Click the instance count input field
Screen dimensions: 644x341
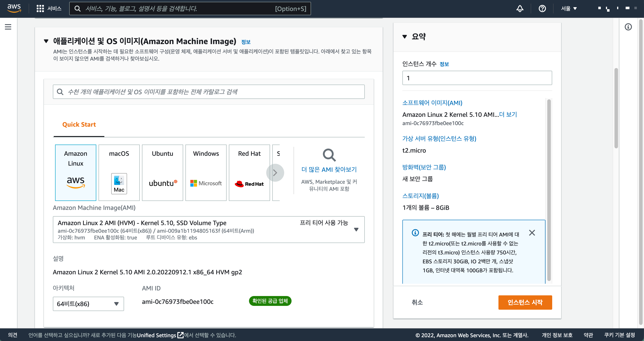(477, 78)
